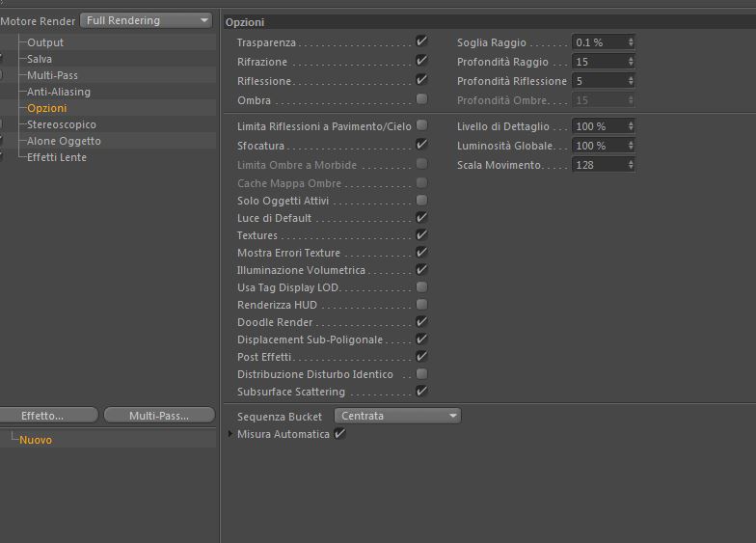Select the Nuovo render setting
This screenshot has width=756, height=543.
pyautogui.click(x=36, y=440)
